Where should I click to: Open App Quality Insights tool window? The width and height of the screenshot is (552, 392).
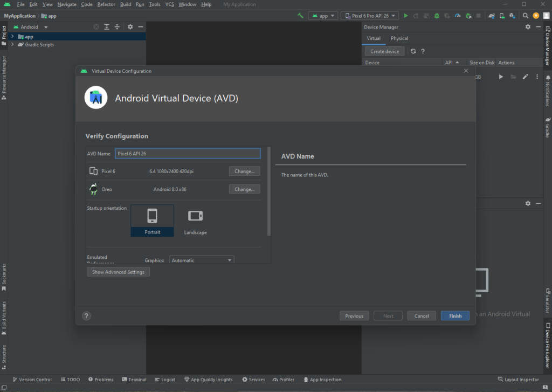[x=209, y=379]
